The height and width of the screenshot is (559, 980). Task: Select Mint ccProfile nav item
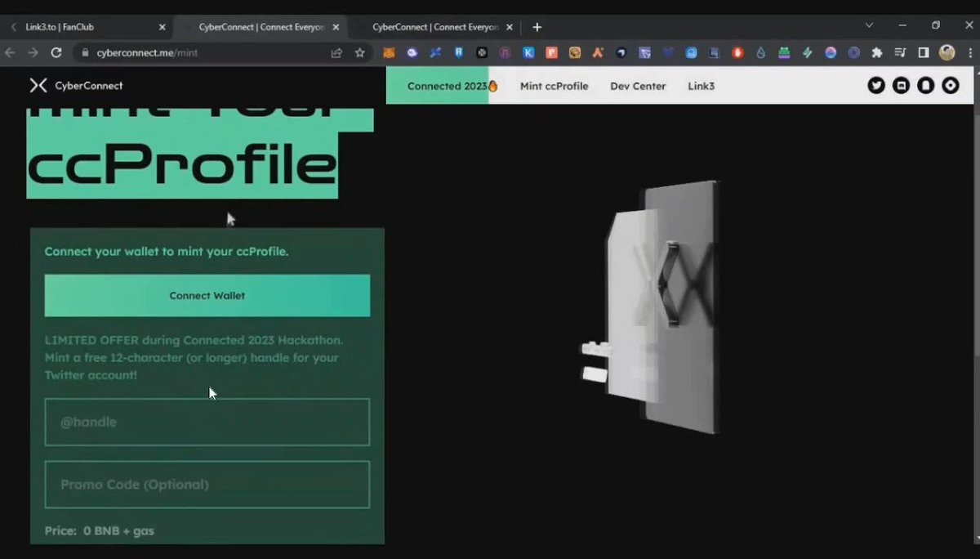(x=554, y=86)
